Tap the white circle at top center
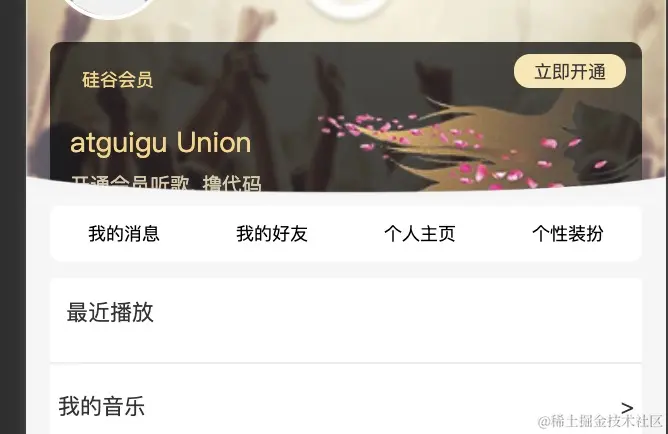Viewport: 668px width, 434px height. 349,8
